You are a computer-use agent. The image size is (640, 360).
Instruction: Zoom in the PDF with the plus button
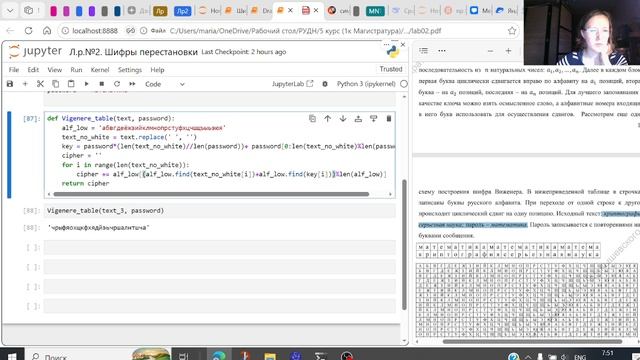(x=508, y=51)
